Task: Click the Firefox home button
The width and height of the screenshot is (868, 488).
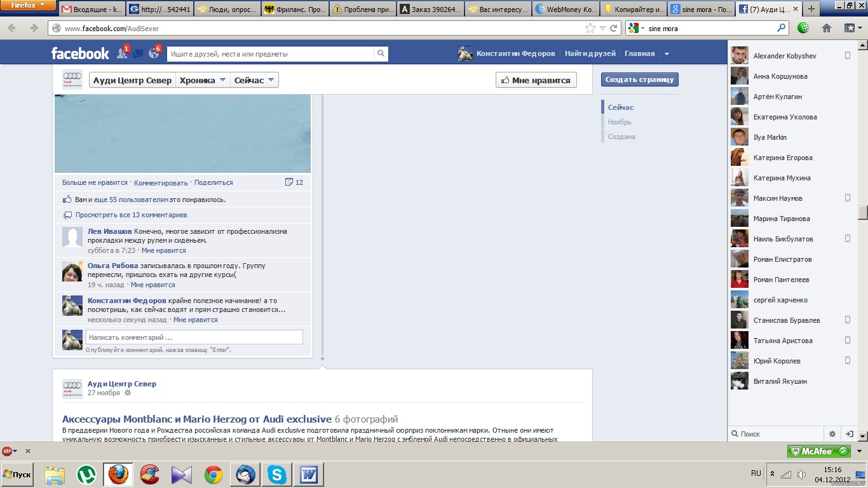Action: coord(827,28)
